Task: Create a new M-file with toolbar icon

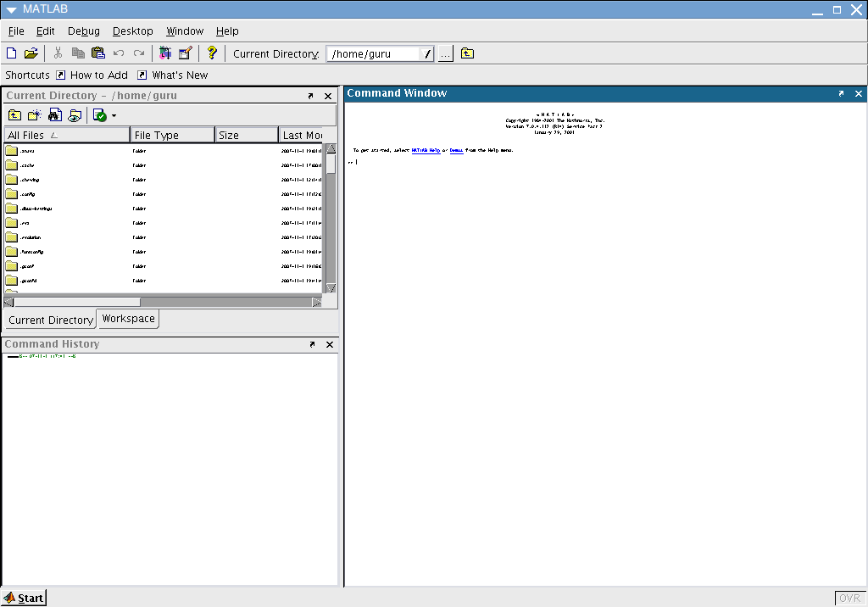Action: tap(11, 53)
